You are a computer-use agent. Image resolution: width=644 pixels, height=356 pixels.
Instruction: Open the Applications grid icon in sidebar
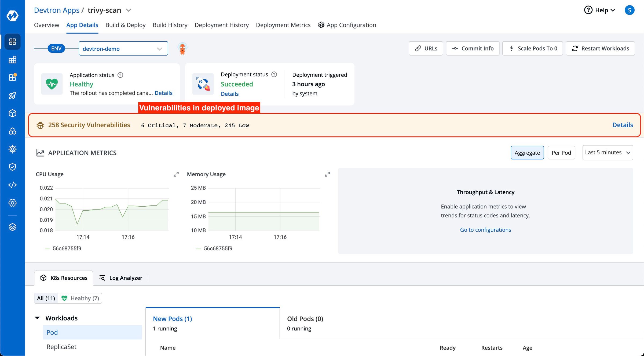[12, 42]
